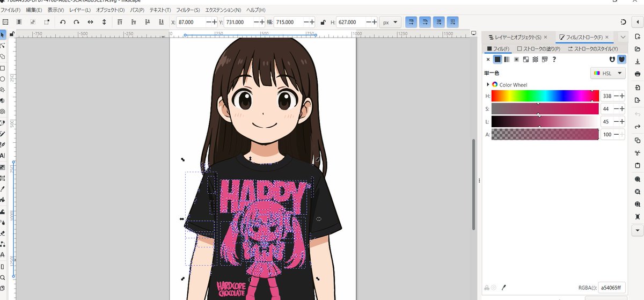Toggle move gradients with object
Image resolution: width=644 pixels, height=300 pixels.
pyautogui.click(x=440, y=22)
